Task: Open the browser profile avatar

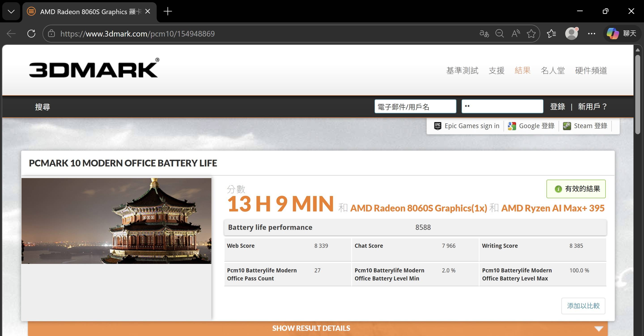Action: (x=572, y=34)
